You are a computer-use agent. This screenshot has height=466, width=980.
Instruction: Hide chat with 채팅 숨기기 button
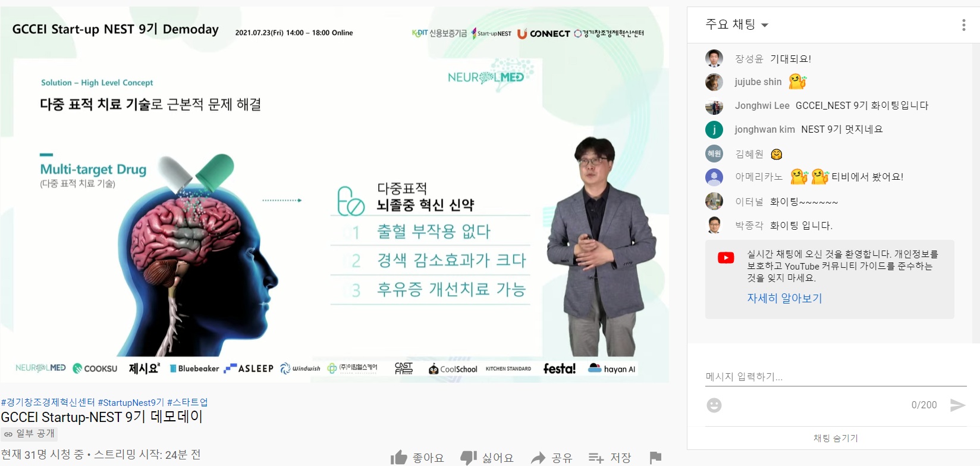click(x=835, y=438)
